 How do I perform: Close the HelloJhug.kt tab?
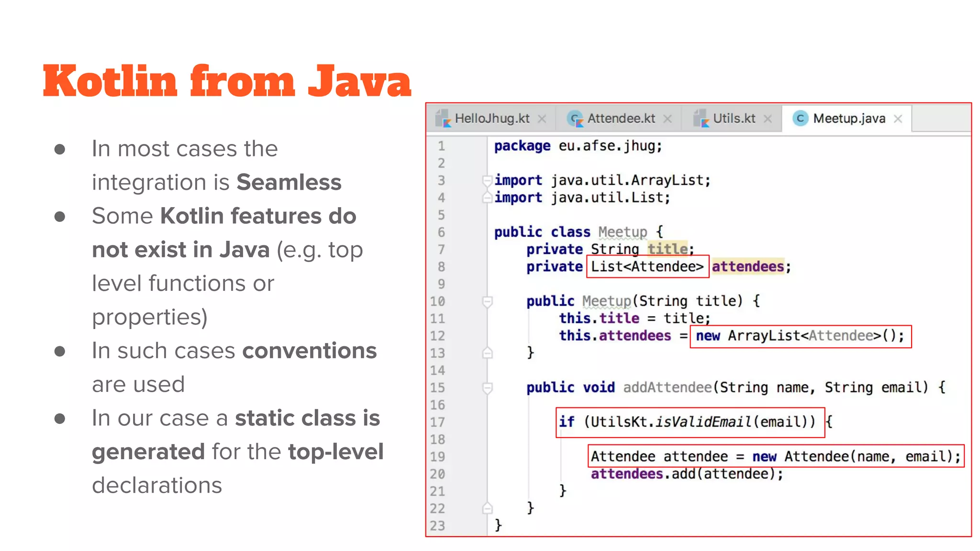point(542,119)
